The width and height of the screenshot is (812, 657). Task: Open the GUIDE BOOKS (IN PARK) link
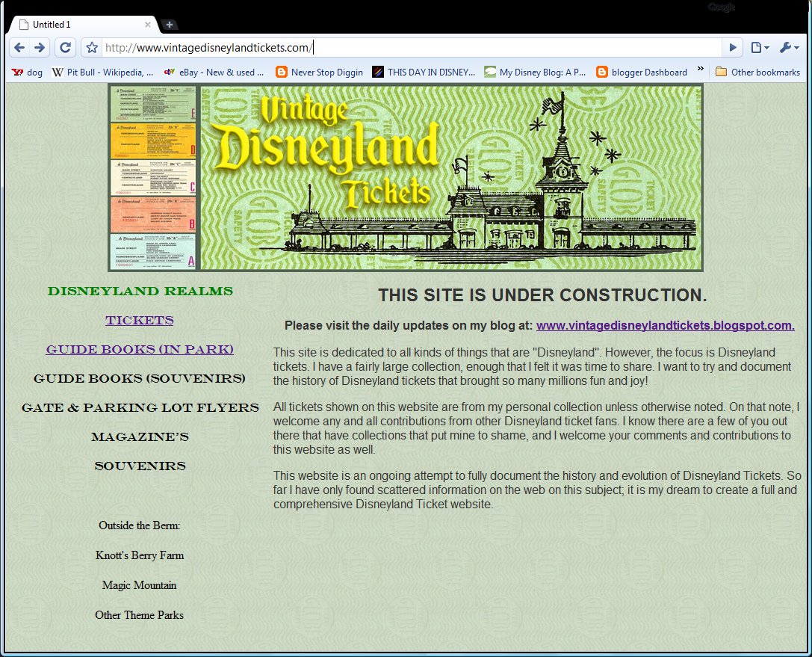pyautogui.click(x=140, y=349)
